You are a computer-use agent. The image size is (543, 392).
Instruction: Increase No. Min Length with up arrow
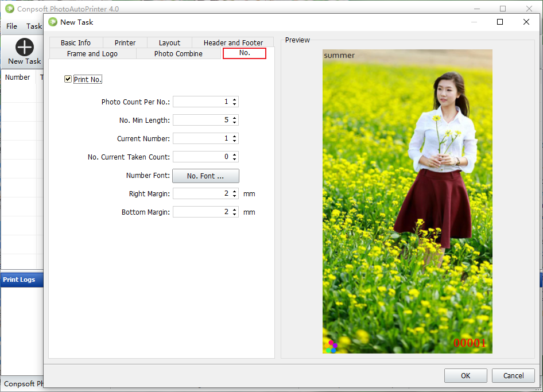234,118
